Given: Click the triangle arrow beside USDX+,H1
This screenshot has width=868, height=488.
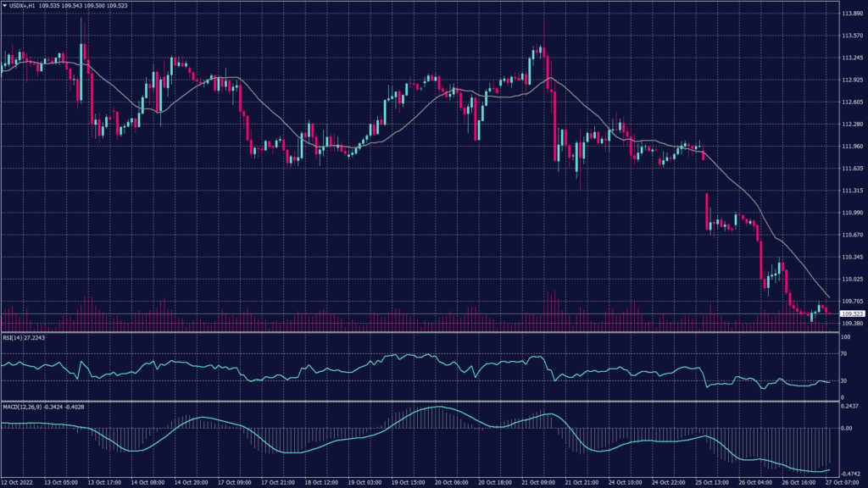Looking at the screenshot, I should [x=4, y=7].
